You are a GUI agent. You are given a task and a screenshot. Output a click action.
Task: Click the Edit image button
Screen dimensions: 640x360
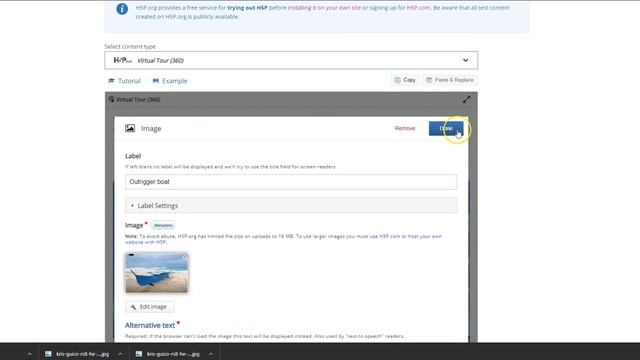click(149, 307)
